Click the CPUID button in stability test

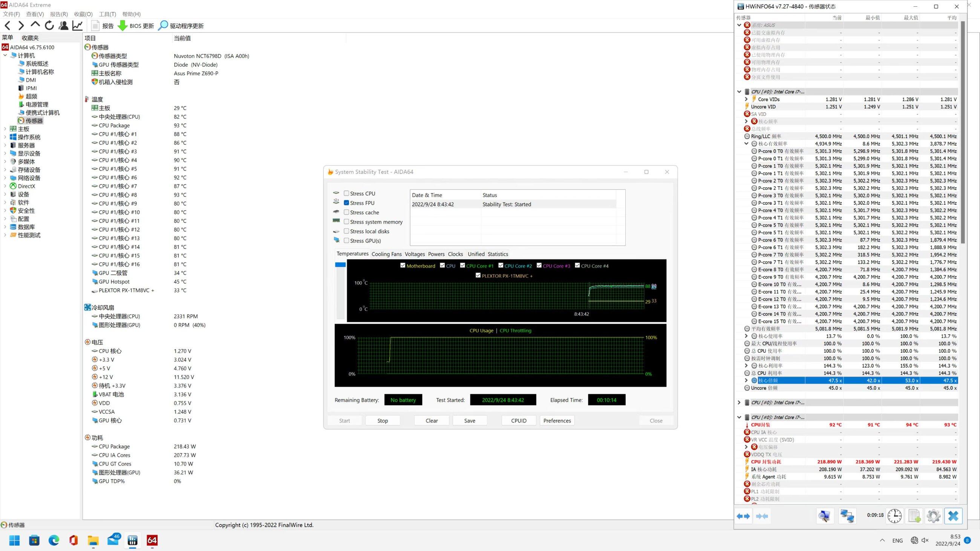point(519,421)
